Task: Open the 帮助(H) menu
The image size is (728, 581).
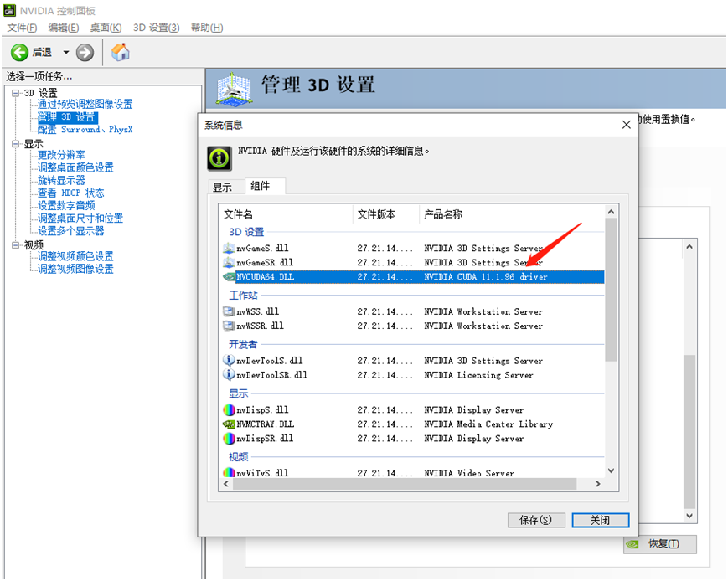Action: coord(207,28)
